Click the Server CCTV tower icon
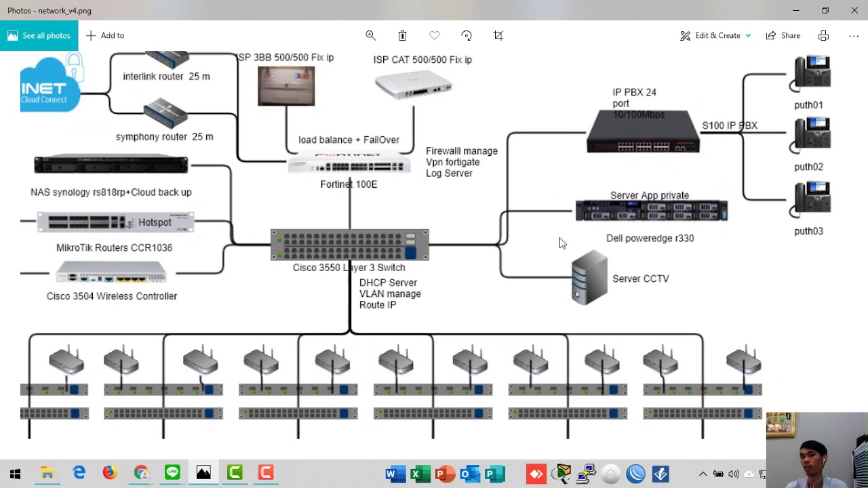The image size is (868, 488). [589, 277]
